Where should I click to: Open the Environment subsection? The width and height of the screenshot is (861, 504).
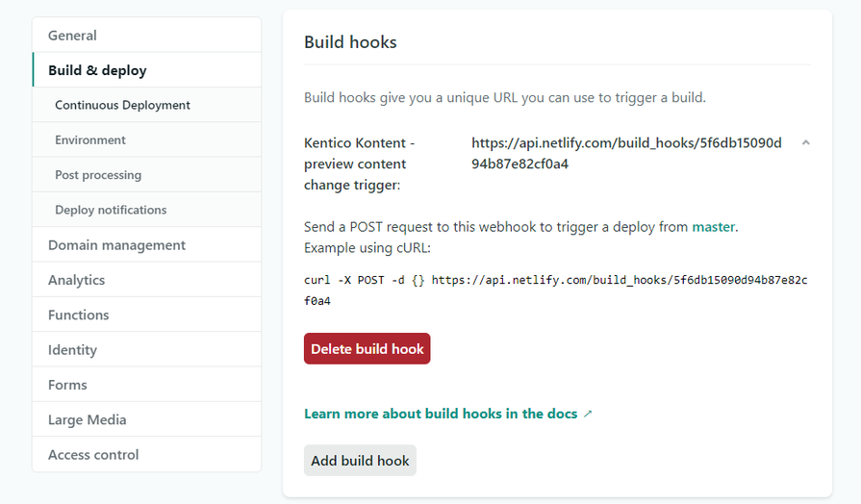(x=90, y=140)
